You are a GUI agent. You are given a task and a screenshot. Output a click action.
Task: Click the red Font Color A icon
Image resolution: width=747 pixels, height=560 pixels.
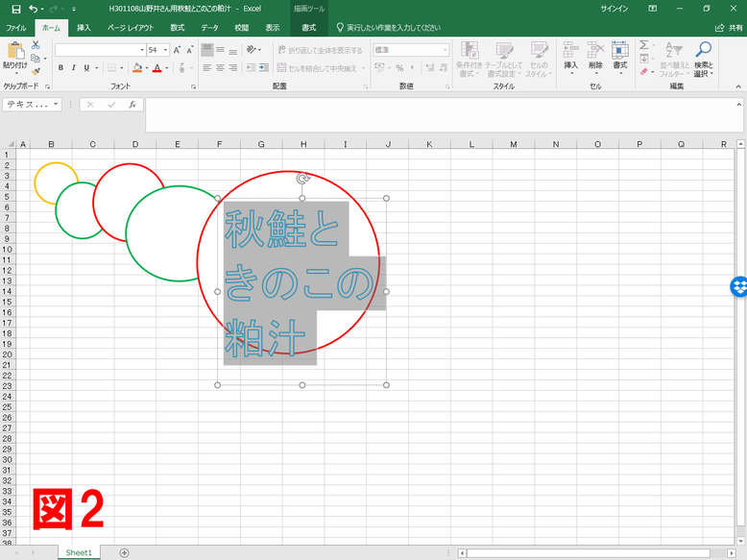pos(157,67)
